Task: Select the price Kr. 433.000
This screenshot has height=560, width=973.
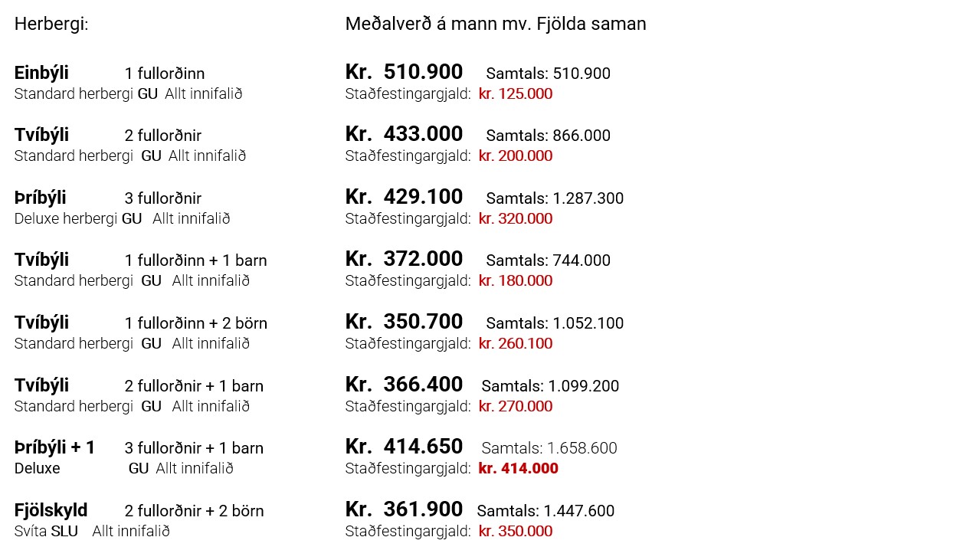Action: click(x=404, y=135)
